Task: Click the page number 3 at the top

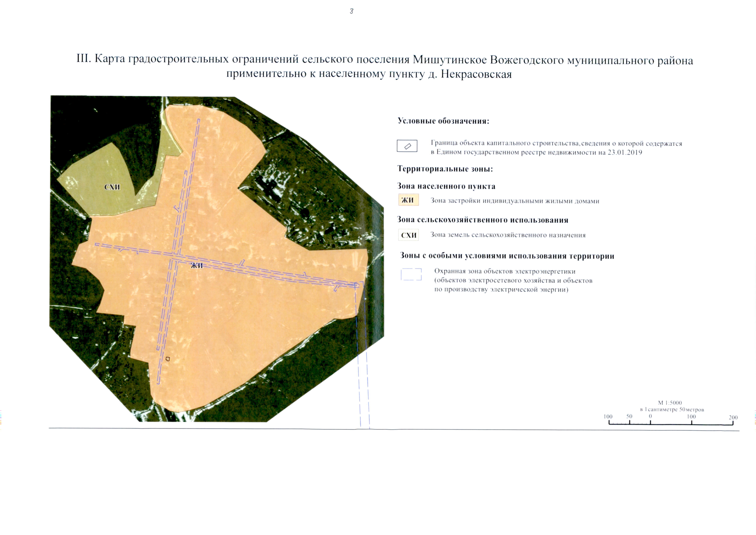Action: [351, 11]
